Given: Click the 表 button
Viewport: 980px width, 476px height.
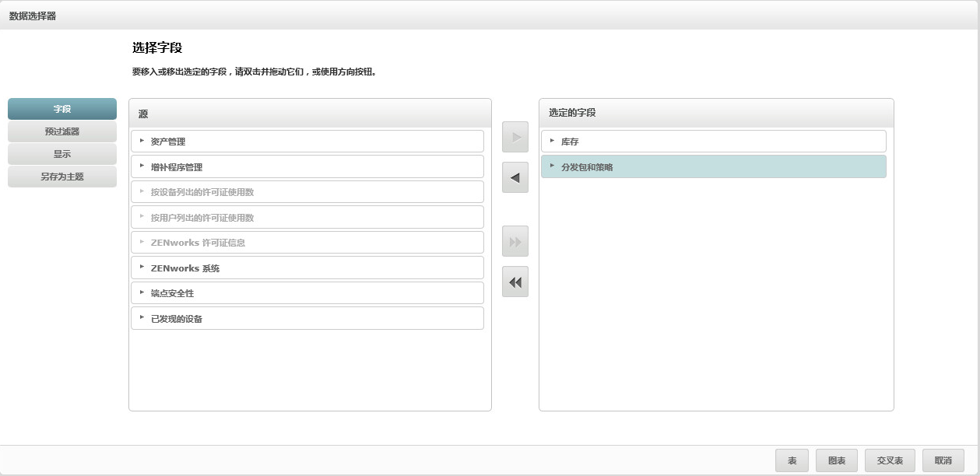Looking at the screenshot, I should (792, 460).
